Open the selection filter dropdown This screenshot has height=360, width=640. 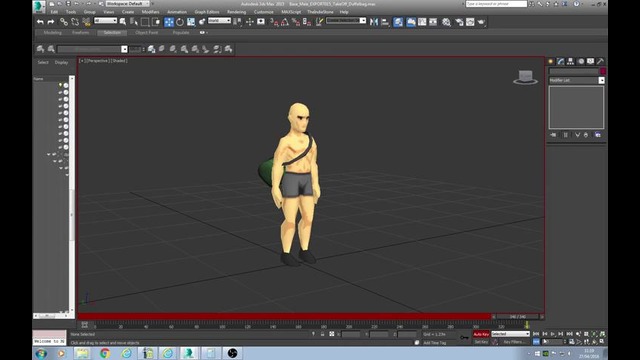click(x=105, y=21)
